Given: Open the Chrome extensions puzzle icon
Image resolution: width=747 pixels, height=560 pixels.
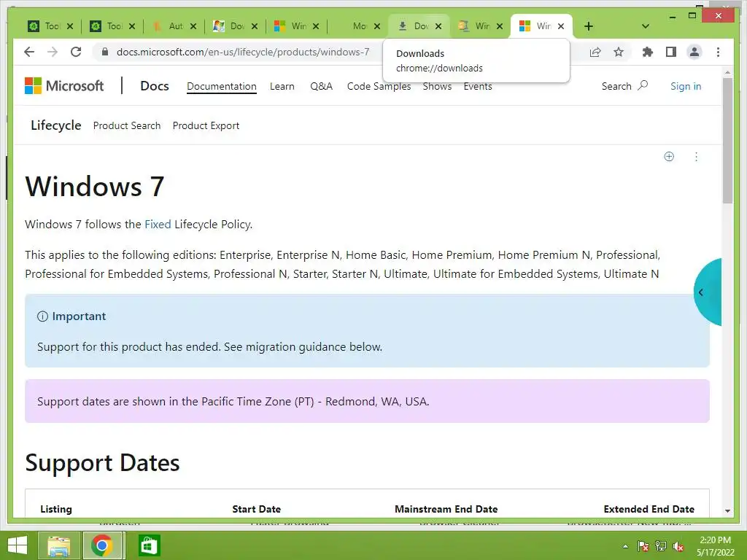Looking at the screenshot, I should (x=648, y=52).
